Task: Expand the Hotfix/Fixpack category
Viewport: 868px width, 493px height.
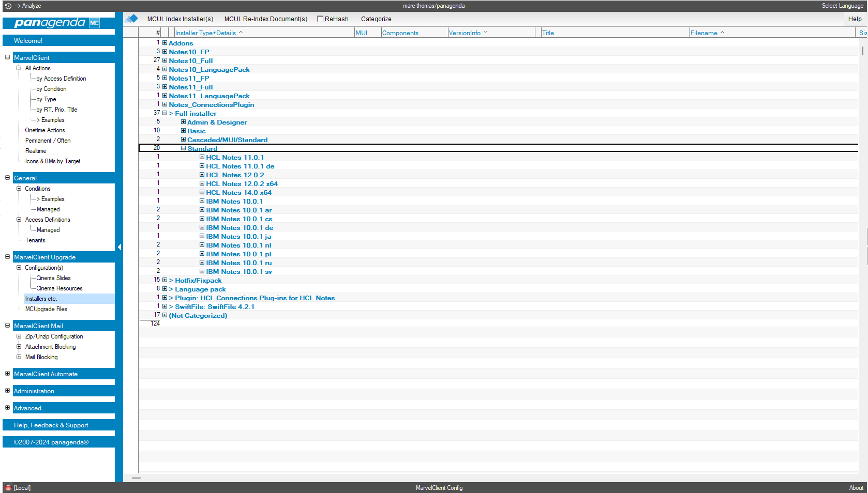Action: (164, 280)
